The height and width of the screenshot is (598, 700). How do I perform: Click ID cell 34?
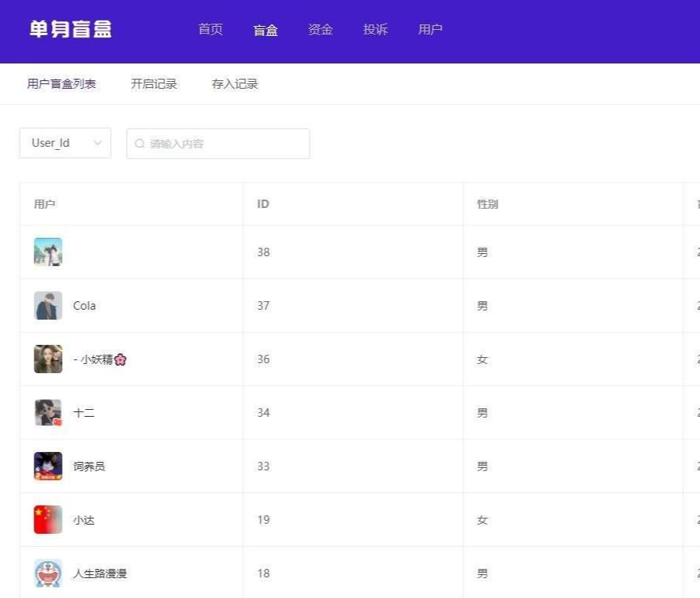pos(264,413)
